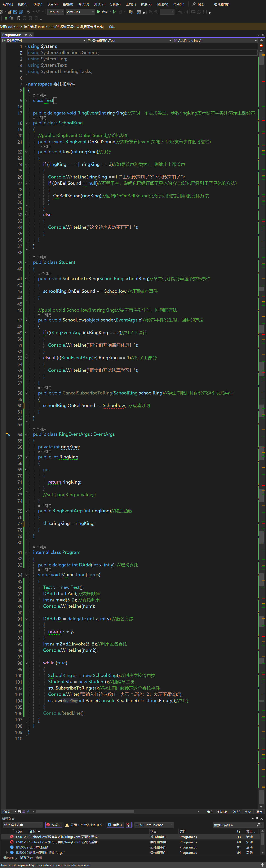Open the entire solution scope dropdown

pyautogui.click(x=23, y=825)
